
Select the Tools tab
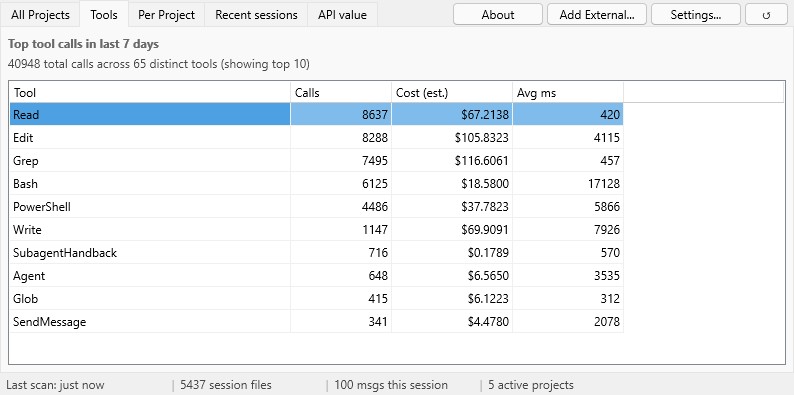point(104,15)
